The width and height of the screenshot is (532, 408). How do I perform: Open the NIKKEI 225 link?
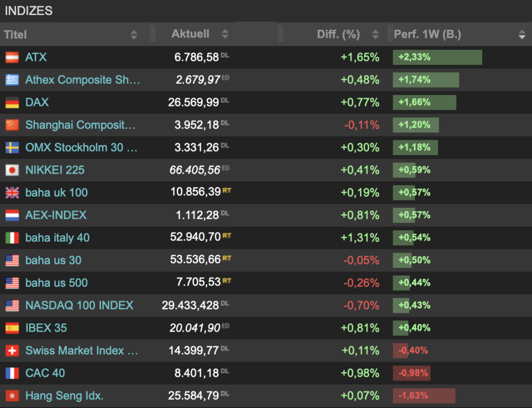[x=55, y=170]
